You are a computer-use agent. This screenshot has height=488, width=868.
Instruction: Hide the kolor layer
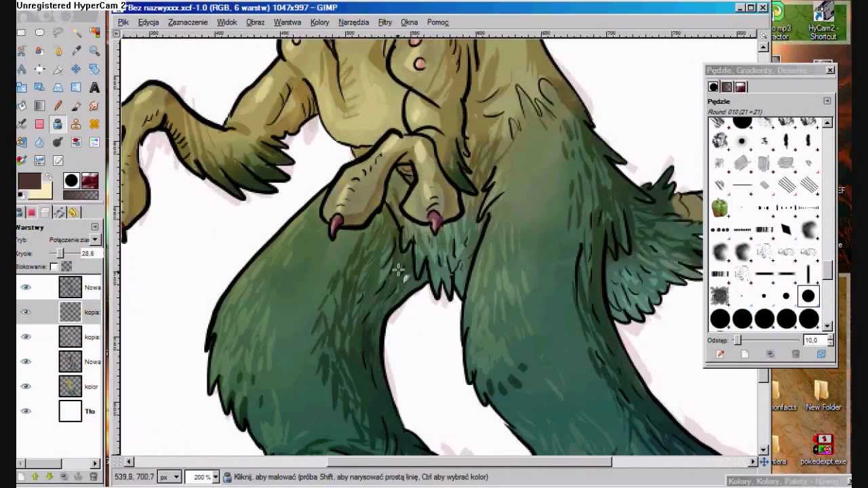point(26,386)
